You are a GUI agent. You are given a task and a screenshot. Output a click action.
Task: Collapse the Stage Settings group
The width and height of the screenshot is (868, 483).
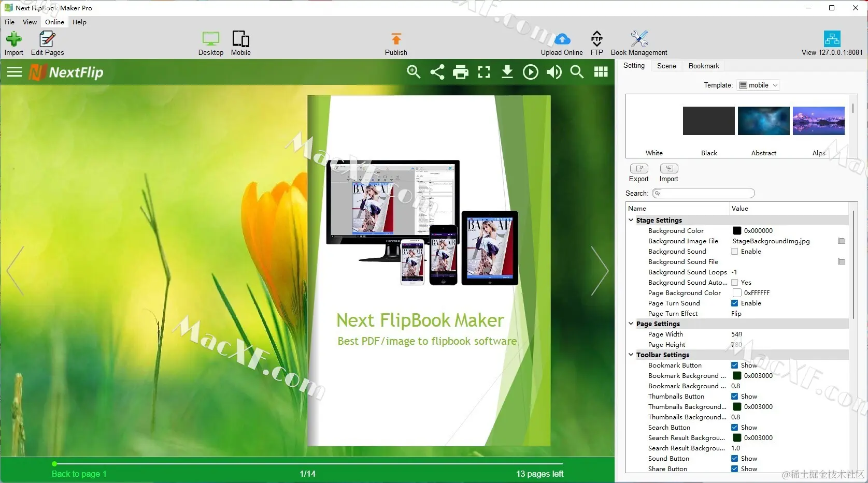pyautogui.click(x=631, y=220)
